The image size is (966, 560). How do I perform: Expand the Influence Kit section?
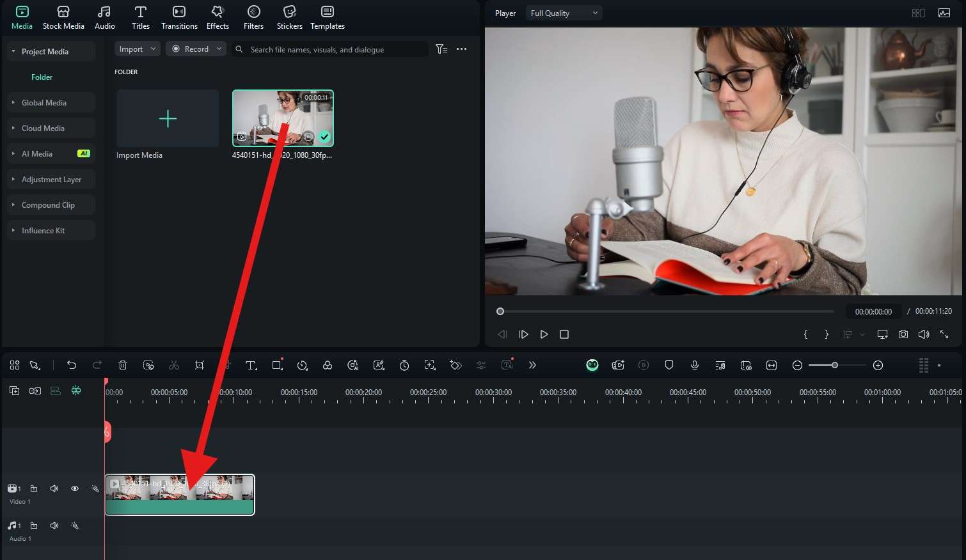(x=51, y=230)
